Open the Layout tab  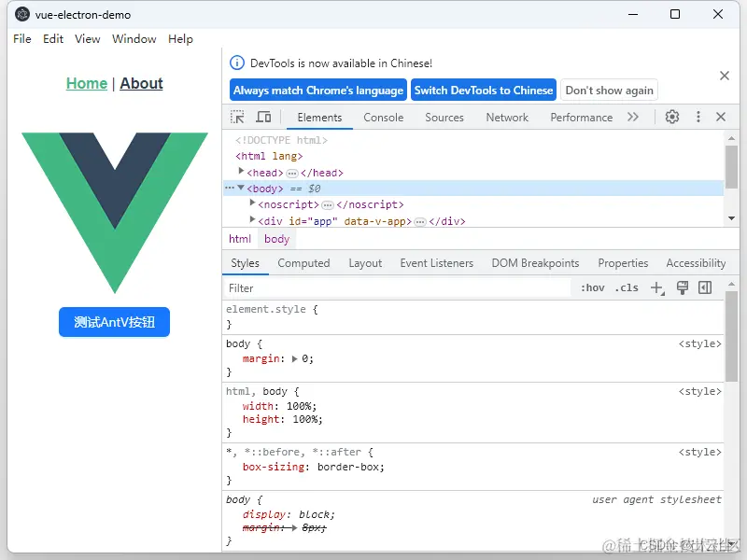[365, 263]
